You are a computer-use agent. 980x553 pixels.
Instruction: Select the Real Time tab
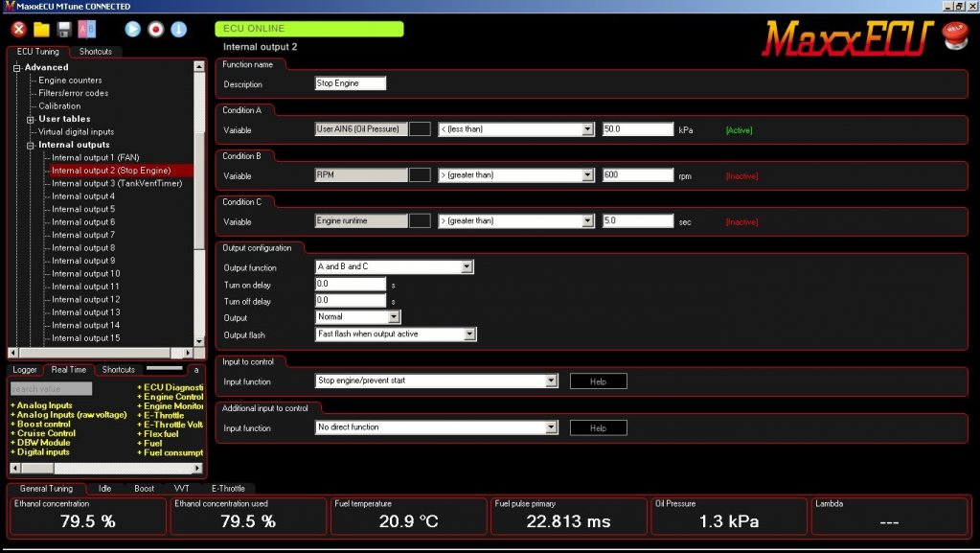(x=69, y=370)
